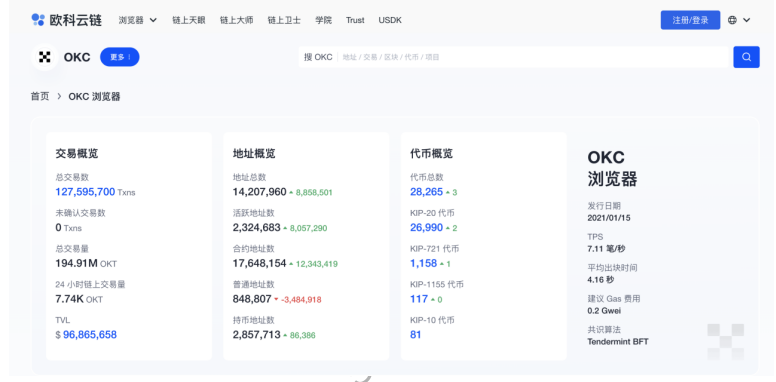Open 链上大师 in top navigation
The height and width of the screenshot is (382, 776).
tap(237, 20)
